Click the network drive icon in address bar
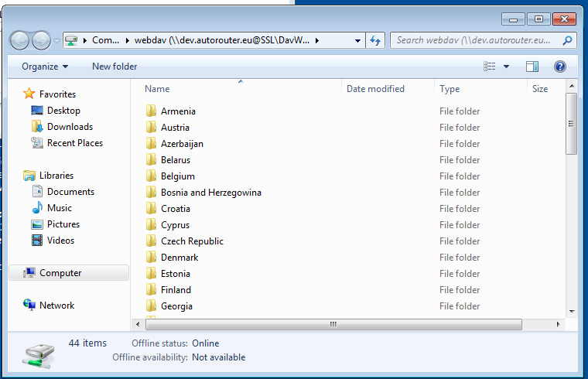 click(x=71, y=40)
